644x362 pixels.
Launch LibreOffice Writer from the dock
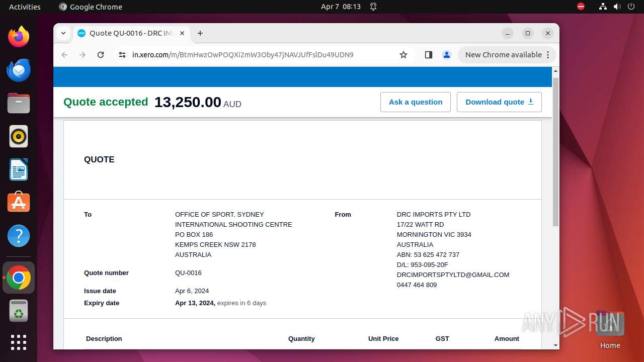[19, 169]
